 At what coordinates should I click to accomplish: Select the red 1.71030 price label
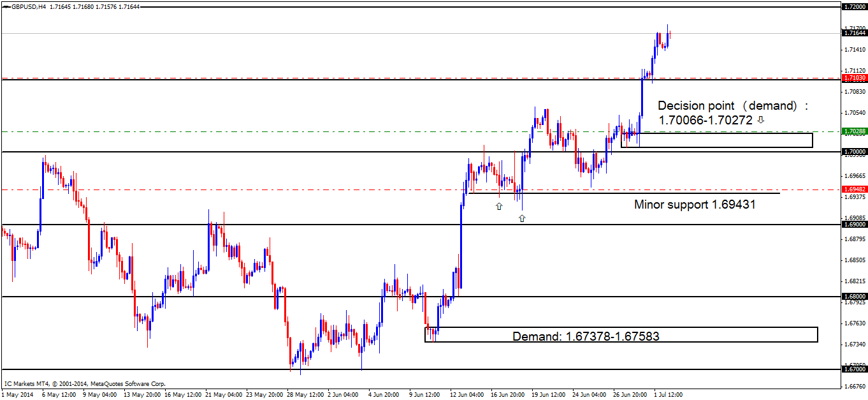tap(854, 78)
